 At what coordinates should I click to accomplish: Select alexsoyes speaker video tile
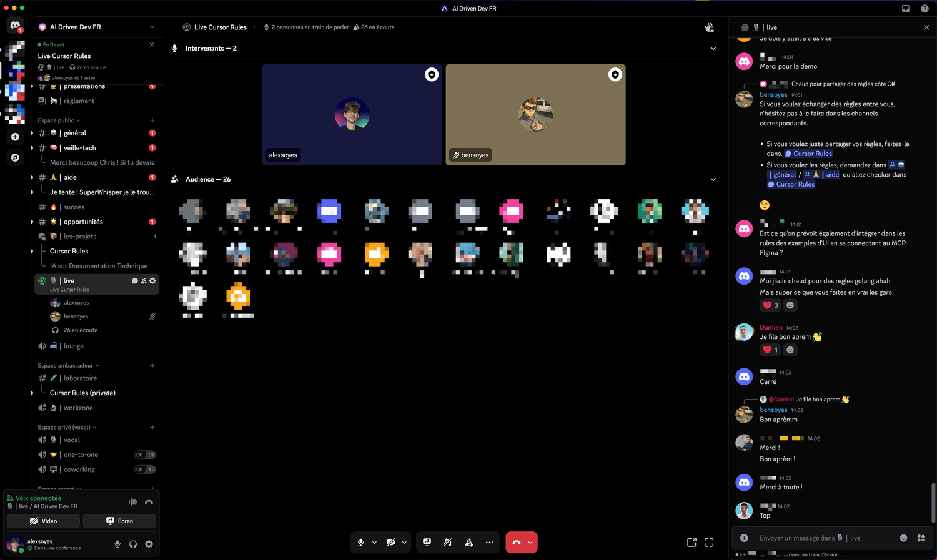[352, 115]
